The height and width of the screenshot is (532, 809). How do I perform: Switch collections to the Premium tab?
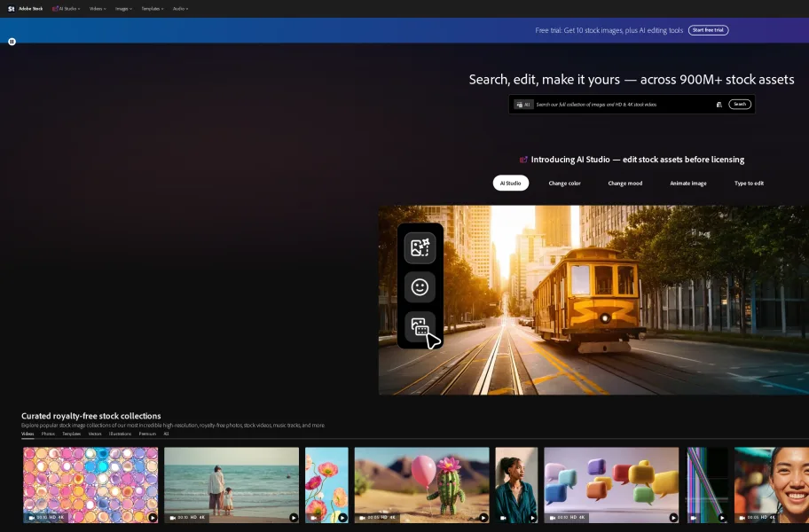[x=147, y=434]
